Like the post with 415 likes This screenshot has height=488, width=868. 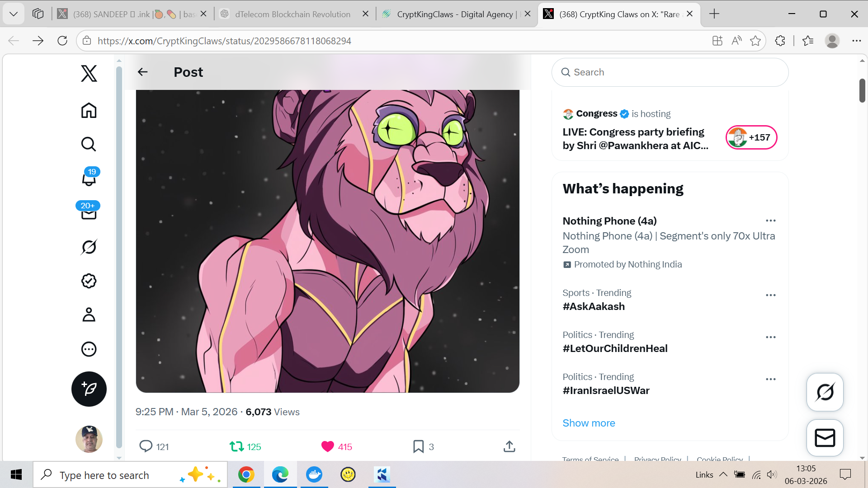coord(336,446)
